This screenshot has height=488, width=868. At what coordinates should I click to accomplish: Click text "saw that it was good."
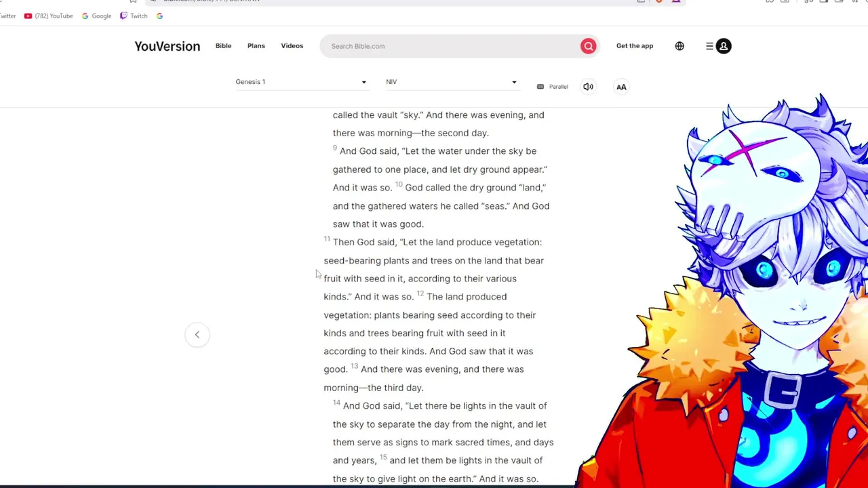coord(378,224)
